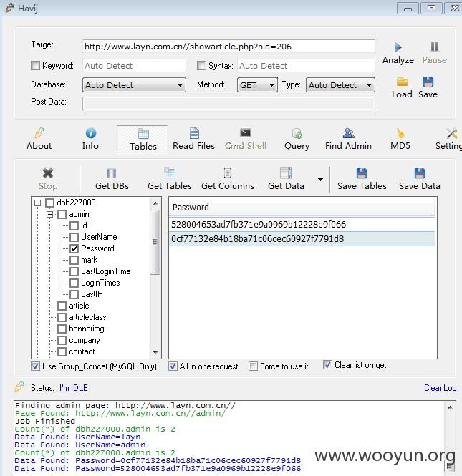
Task: Click Save Tables in toolbar
Action: pyautogui.click(x=362, y=179)
